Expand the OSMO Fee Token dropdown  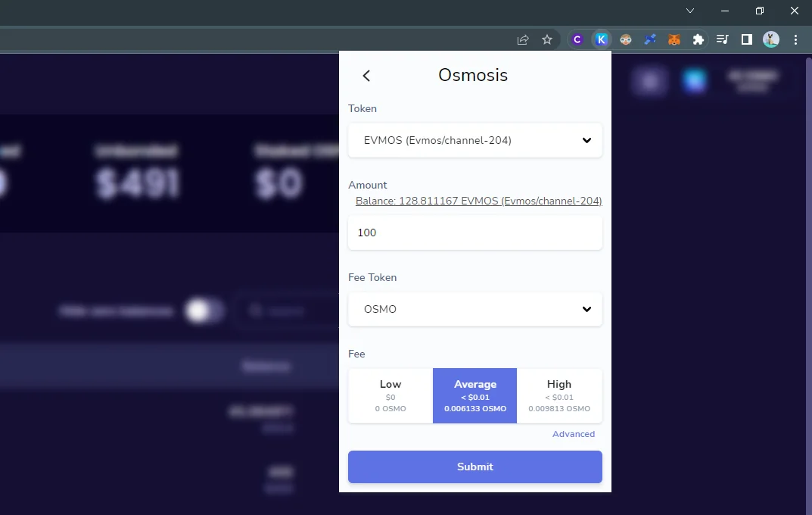tap(475, 309)
